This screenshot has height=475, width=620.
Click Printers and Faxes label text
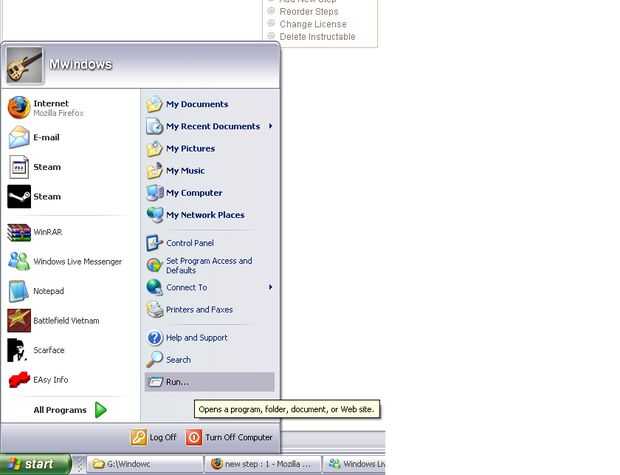tap(199, 310)
